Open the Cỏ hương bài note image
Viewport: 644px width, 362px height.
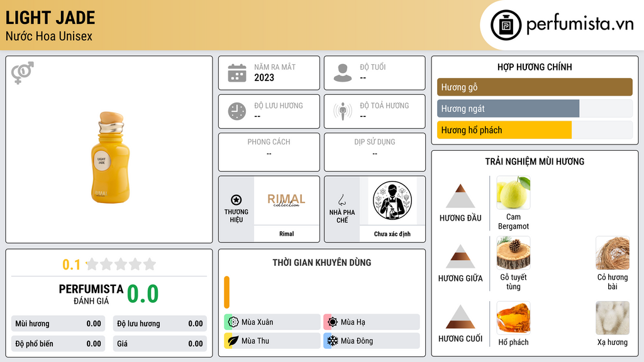click(x=613, y=253)
